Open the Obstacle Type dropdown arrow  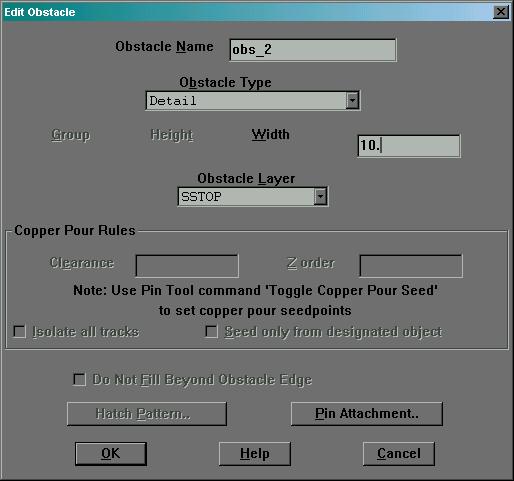353,100
